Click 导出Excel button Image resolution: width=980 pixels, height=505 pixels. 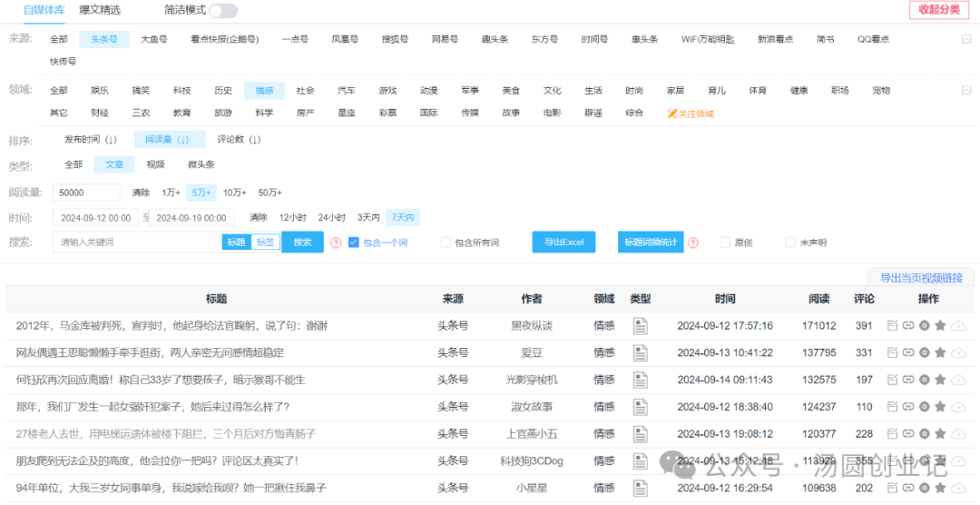[x=563, y=243]
